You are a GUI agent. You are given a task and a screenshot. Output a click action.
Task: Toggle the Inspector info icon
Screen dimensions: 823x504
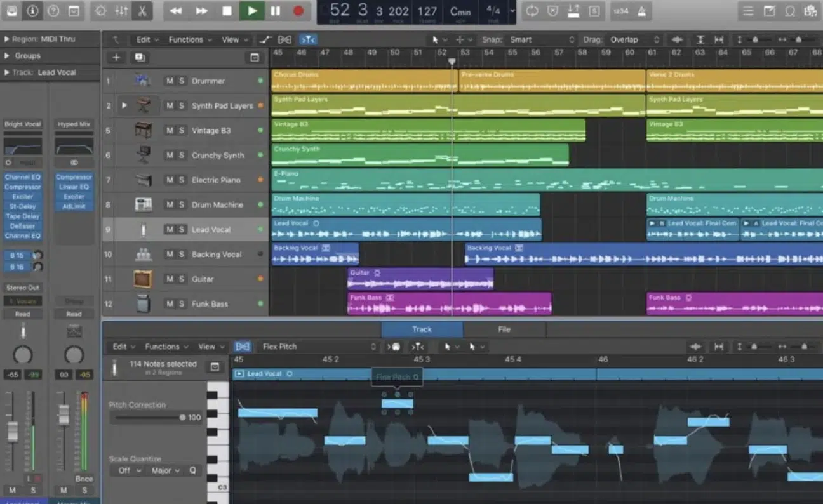click(32, 11)
